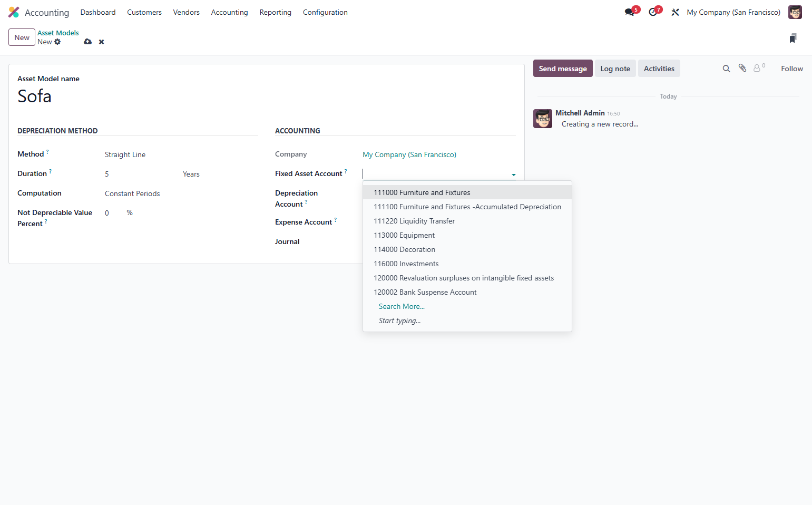Select 120000 Revaluation surpluses option
The width and height of the screenshot is (812, 505).
point(467,278)
